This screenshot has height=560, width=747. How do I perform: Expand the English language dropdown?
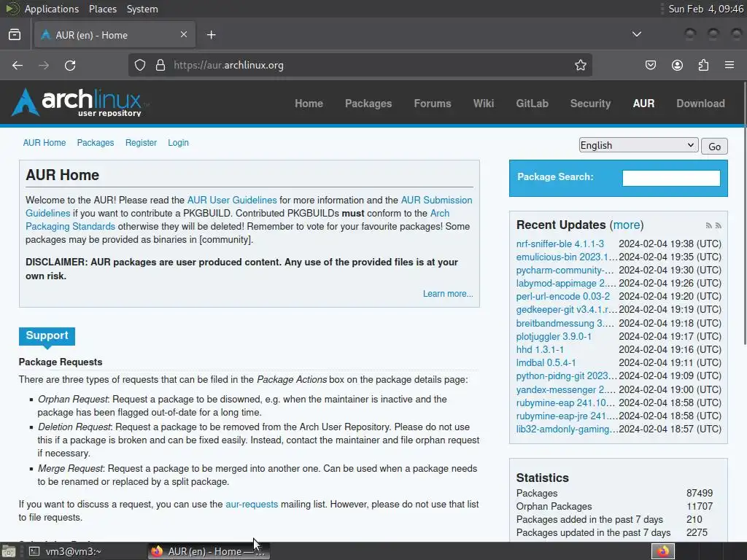(x=638, y=145)
